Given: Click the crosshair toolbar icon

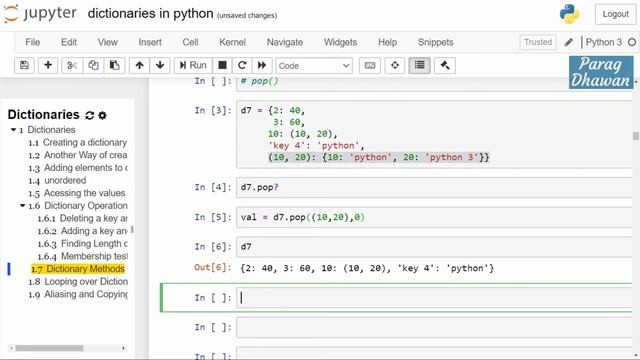Looking at the screenshot, I should [395, 65].
